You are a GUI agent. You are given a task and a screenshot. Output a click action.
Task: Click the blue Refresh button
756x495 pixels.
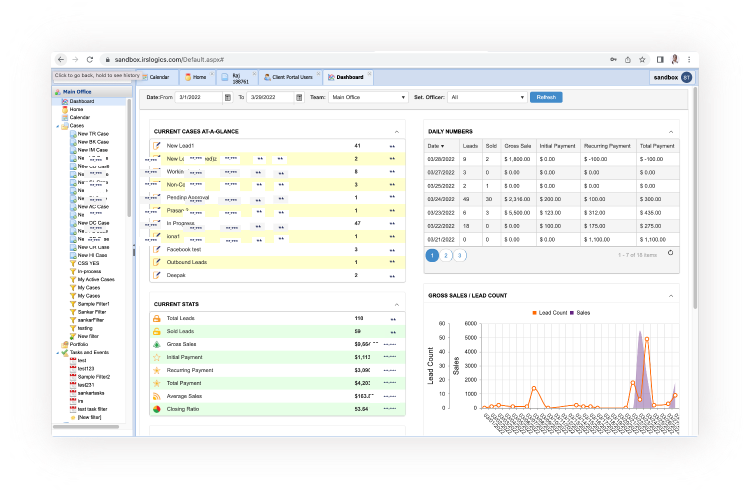[546, 97]
